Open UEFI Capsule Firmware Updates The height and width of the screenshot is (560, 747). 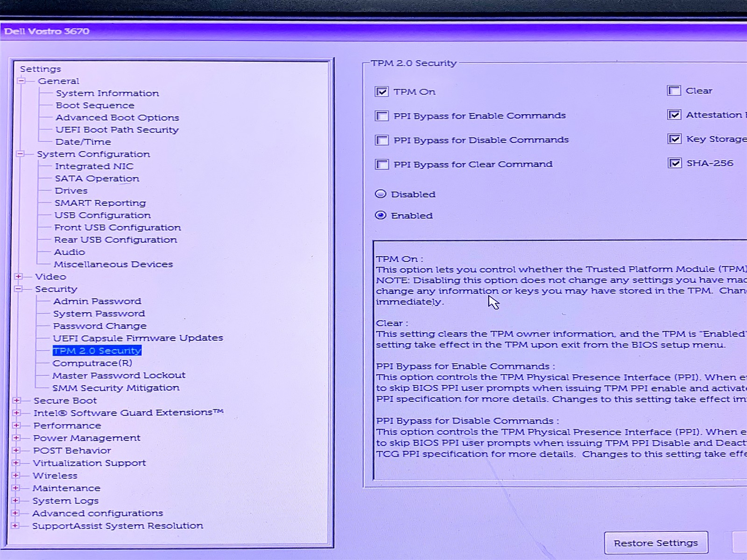[x=138, y=338]
